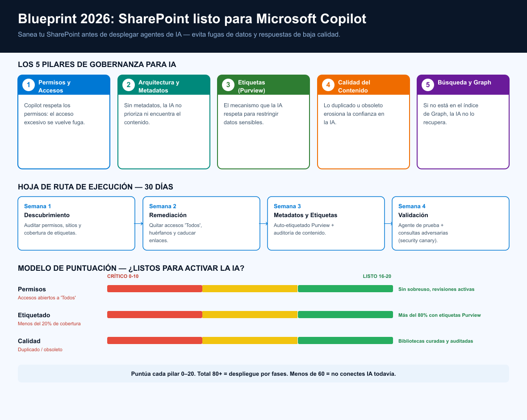
Task: Click the green segment of the Calidad bar
Action: pyautogui.click(x=345, y=340)
